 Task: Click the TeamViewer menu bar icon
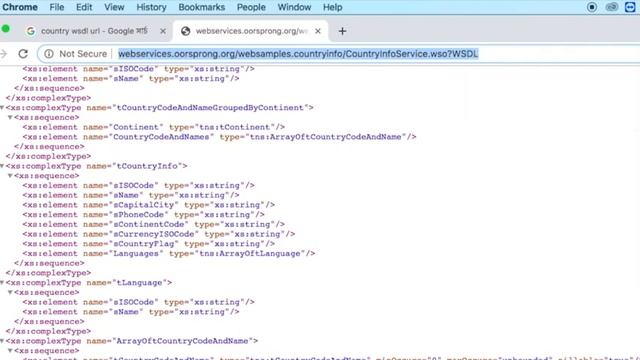coord(630,7)
